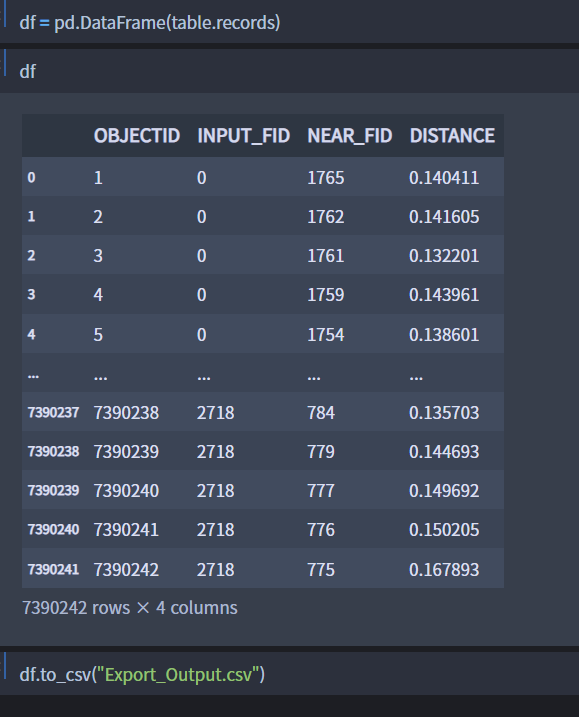Click NEAR_FID value 1761
The image size is (579, 717).
click(325, 255)
